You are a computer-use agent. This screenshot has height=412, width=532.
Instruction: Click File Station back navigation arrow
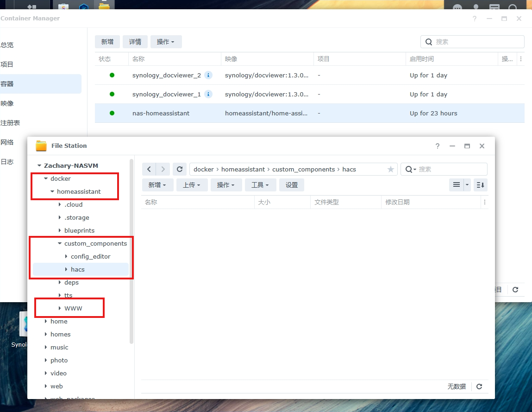(x=149, y=169)
